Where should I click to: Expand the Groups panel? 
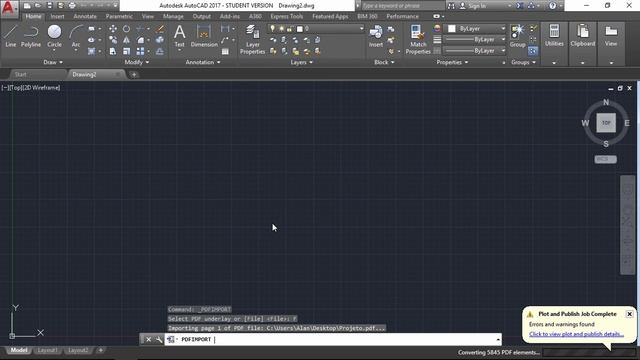click(524, 62)
